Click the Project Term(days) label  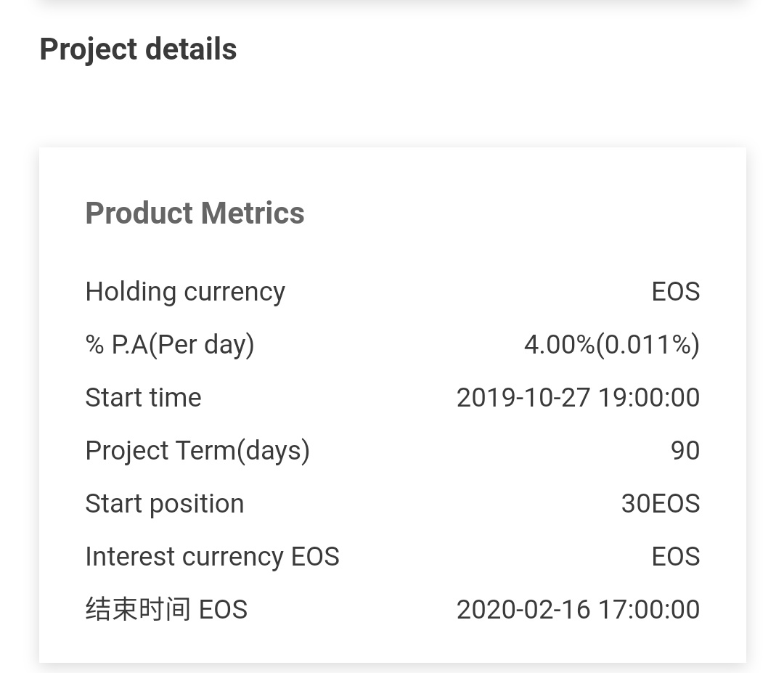point(197,450)
